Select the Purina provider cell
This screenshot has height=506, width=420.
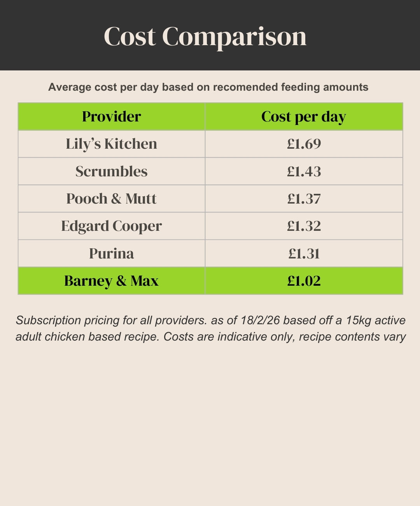click(x=111, y=253)
